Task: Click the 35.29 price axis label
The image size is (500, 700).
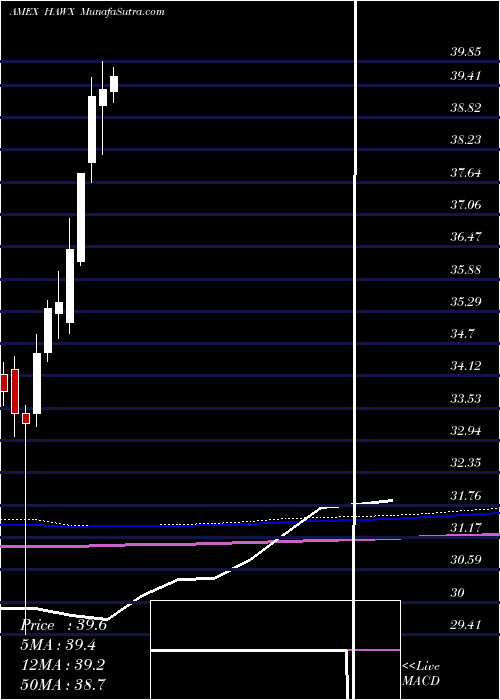Action: point(466,301)
